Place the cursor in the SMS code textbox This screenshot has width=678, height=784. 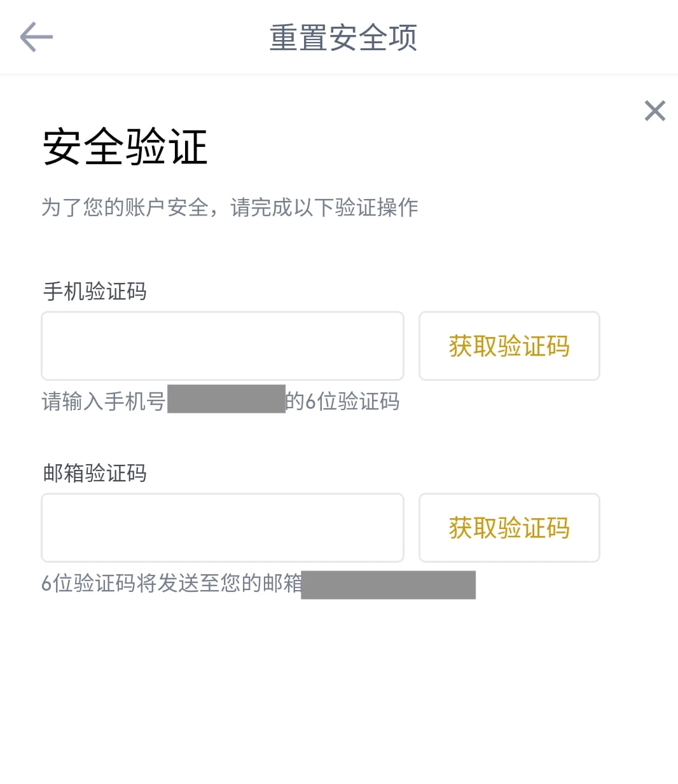[x=223, y=346]
